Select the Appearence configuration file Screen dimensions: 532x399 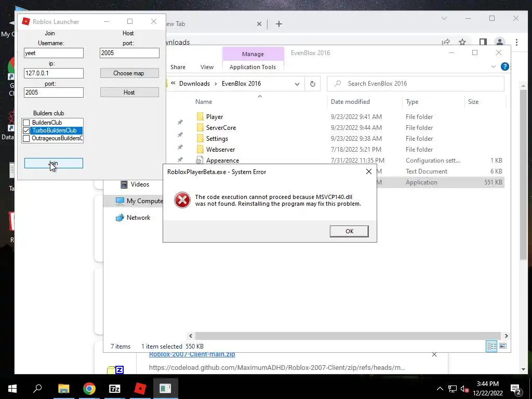pos(222,160)
